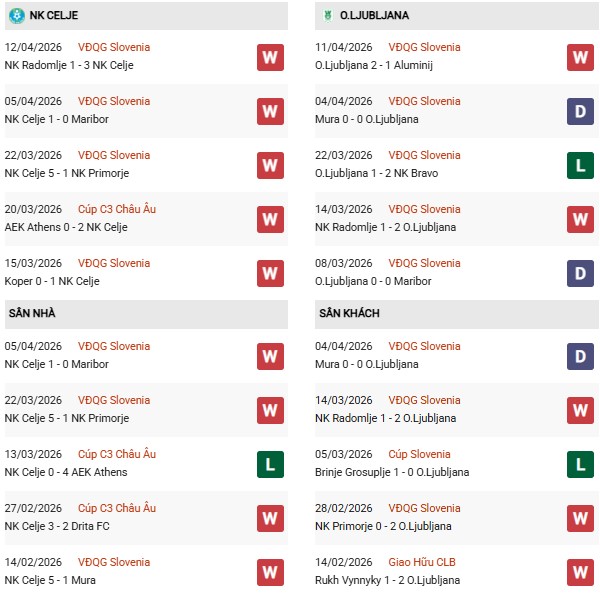Click W badge for Radomlje 1-3 Celje match
Screen dimensions: 600x594
269,57
